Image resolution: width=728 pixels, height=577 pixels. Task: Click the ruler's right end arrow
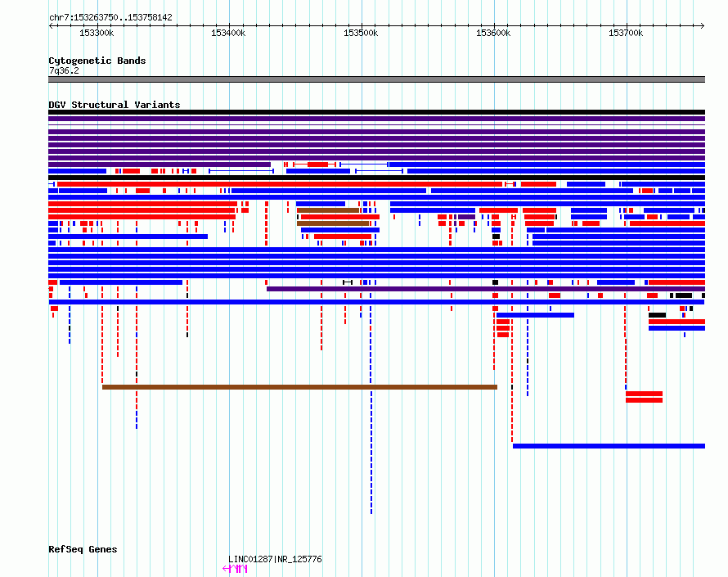pyautogui.click(x=703, y=25)
